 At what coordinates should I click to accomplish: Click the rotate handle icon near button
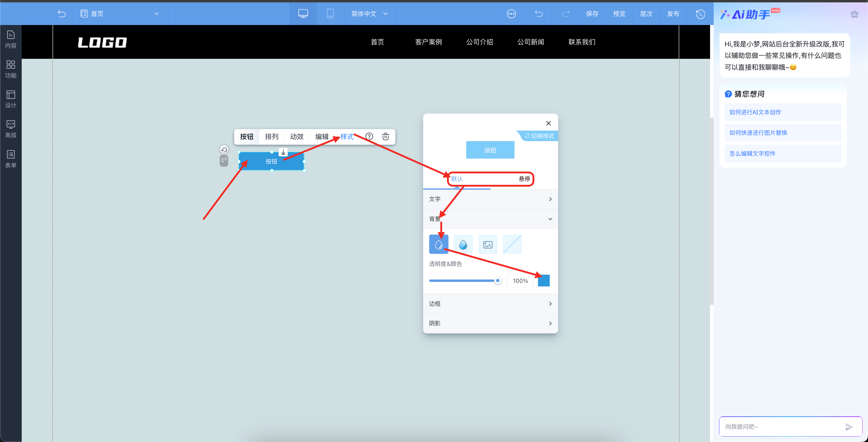pos(224,149)
